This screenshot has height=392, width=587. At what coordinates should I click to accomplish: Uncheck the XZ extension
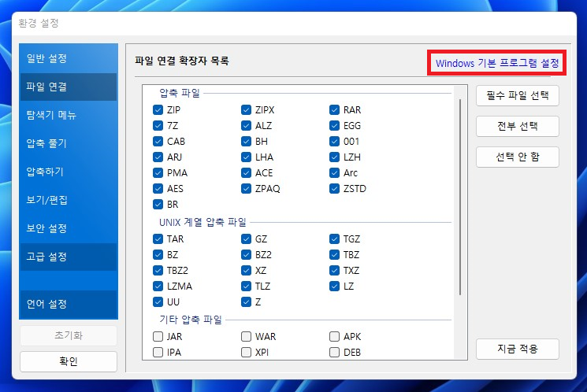pos(246,271)
